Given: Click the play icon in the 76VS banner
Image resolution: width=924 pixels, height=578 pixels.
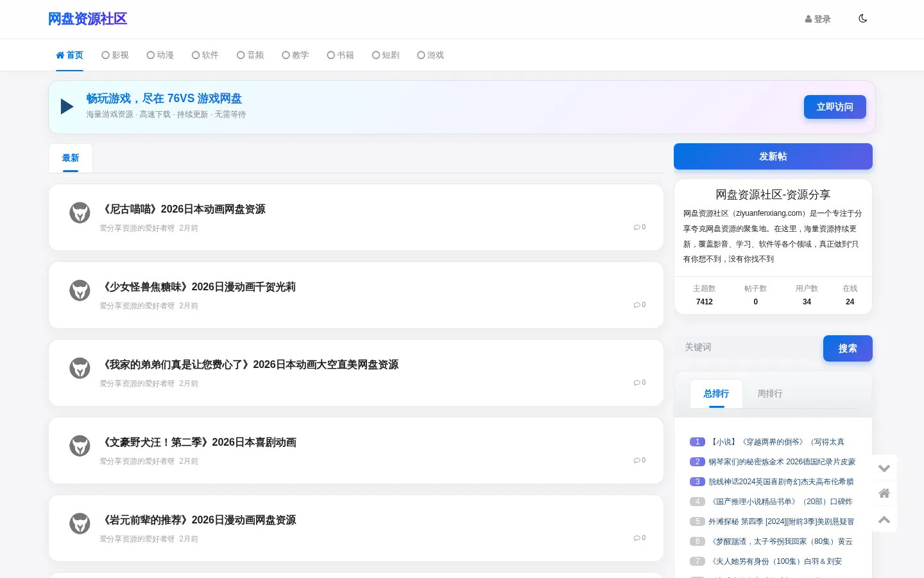Looking at the screenshot, I should (67, 107).
